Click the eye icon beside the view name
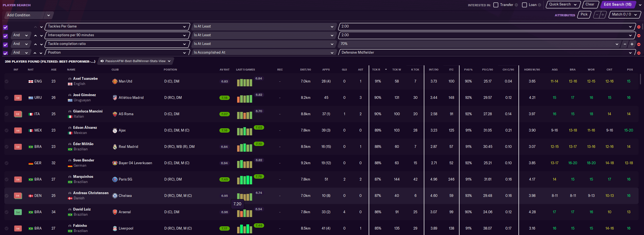 tap(102, 61)
